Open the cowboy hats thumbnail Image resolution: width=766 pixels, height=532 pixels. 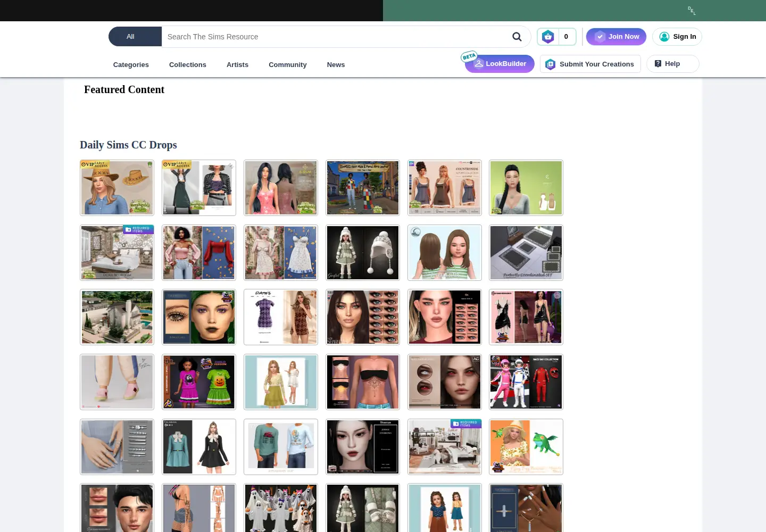(x=117, y=188)
